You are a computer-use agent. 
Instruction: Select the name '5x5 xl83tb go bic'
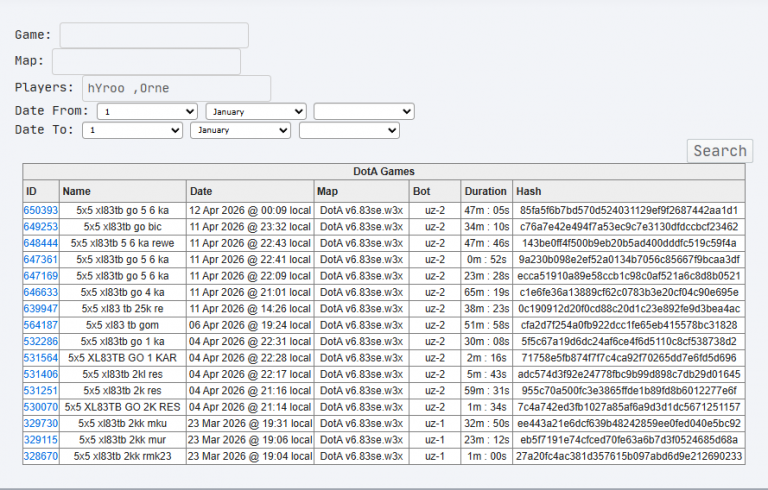coord(122,227)
